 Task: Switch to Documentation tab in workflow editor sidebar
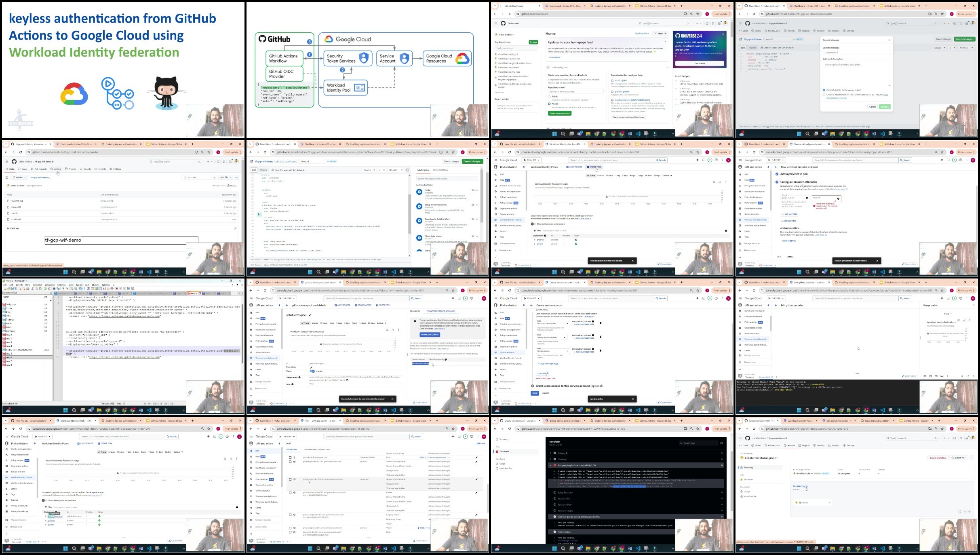point(440,170)
